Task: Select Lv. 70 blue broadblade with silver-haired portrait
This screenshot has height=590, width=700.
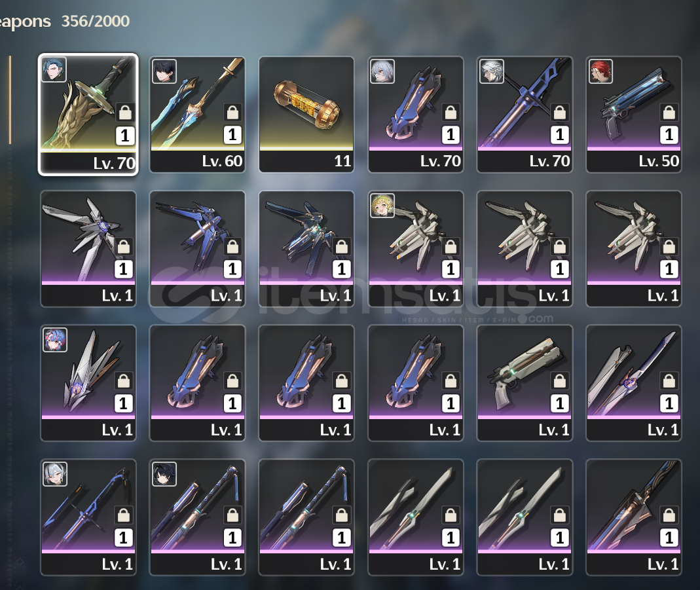Action: [x=525, y=114]
